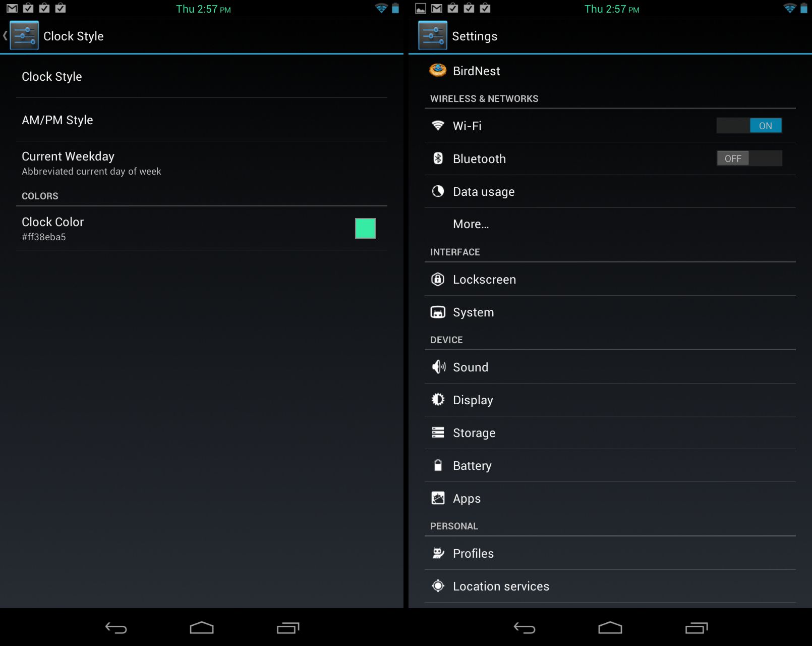812x646 pixels.
Task: Open Profiles settings
Action: [610, 553]
